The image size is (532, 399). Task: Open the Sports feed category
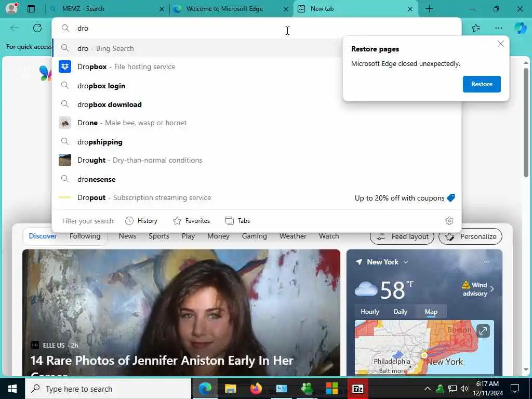point(159,236)
